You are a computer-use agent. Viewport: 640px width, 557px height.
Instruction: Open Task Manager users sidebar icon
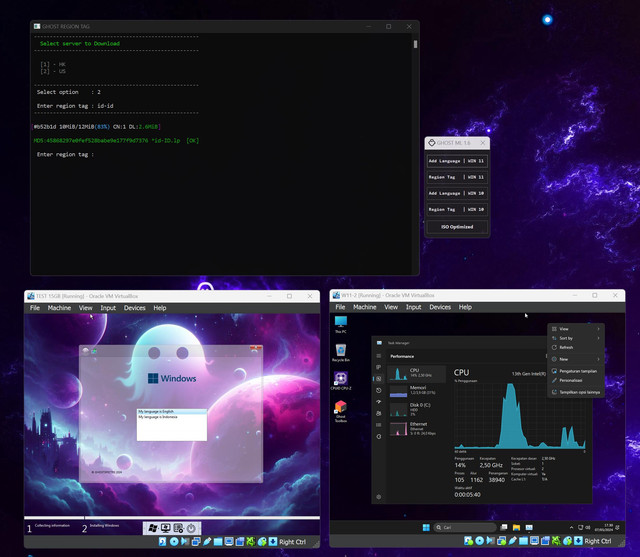click(x=379, y=413)
